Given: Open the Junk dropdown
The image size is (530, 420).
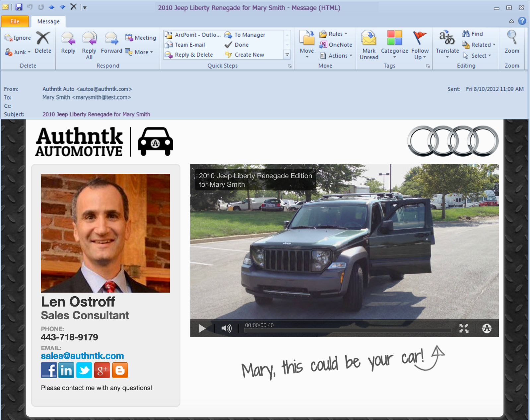Looking at the screenshot, I should 18,52.
